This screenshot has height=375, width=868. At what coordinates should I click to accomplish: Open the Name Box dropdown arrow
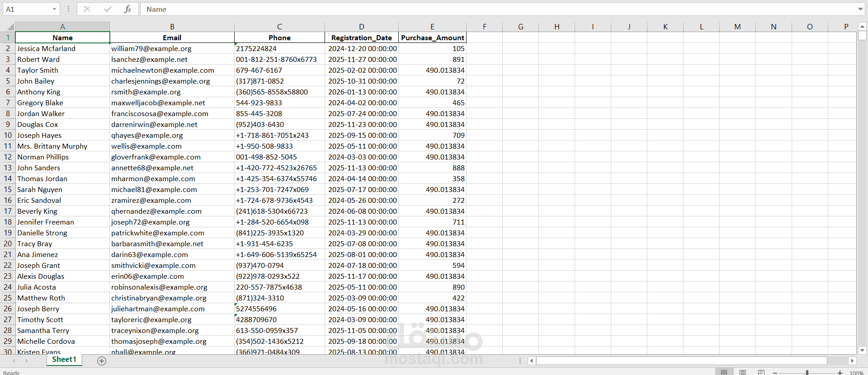54,9
